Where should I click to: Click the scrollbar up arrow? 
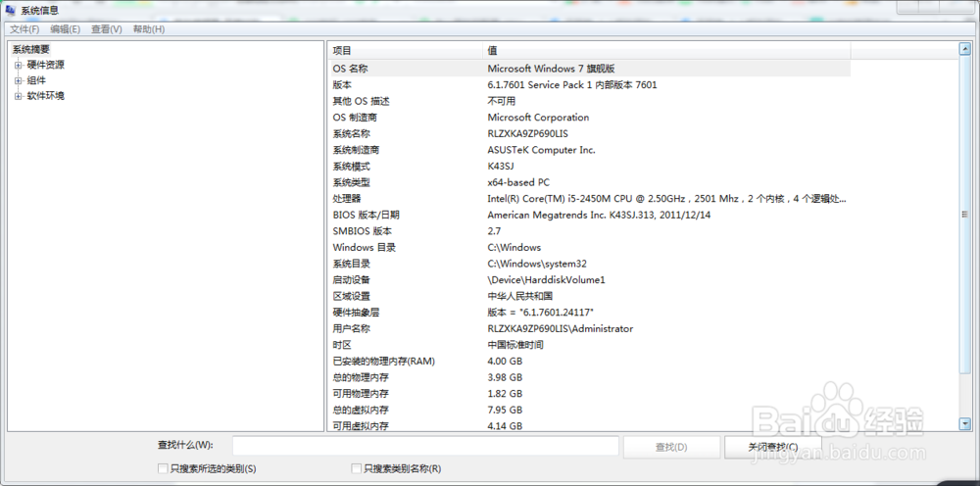(965, 49)
